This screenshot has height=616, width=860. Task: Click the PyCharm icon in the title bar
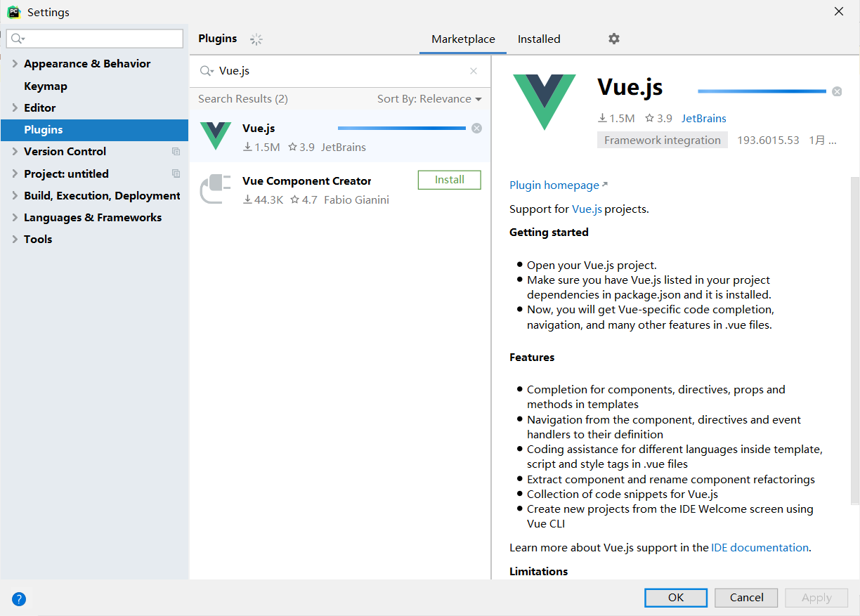pos(13,12)
